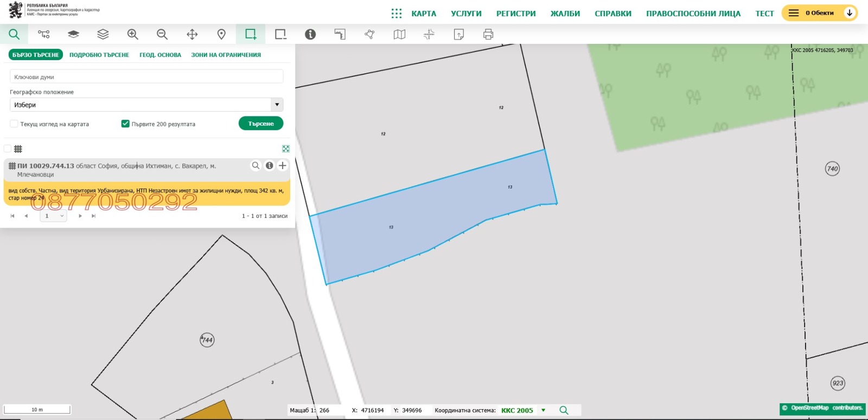The height and width of the screenshot is (420, 868).
Task: Open the ККС 2005 coordinate system dropdown
Action: 543,410
